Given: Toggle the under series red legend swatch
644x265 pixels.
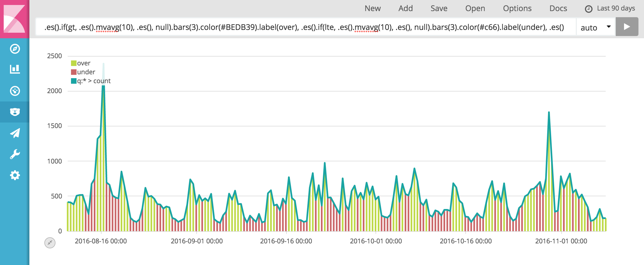Looking at the screenshot, I should click(x=74, y=72).
